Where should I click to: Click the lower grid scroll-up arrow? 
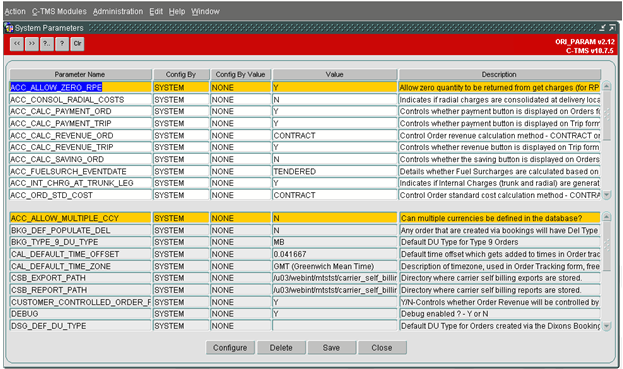tap(607, 217)
